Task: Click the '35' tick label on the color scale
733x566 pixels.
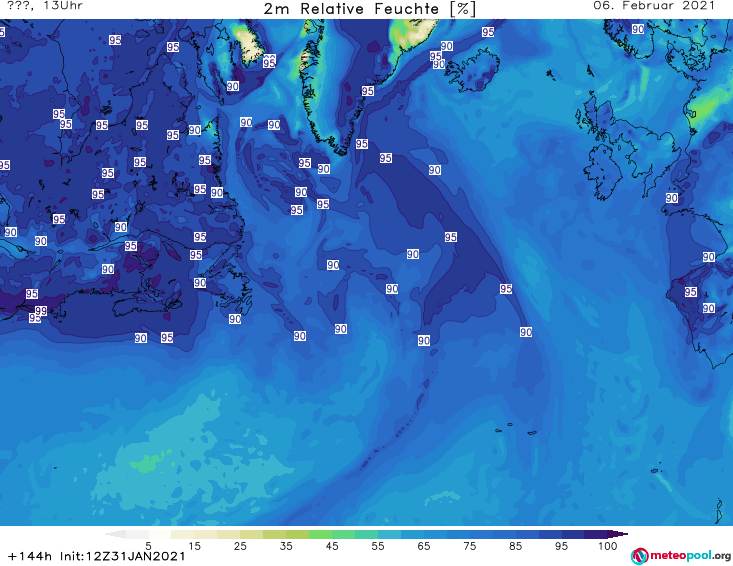Action: pyautogui.click(x=286, y=546)
